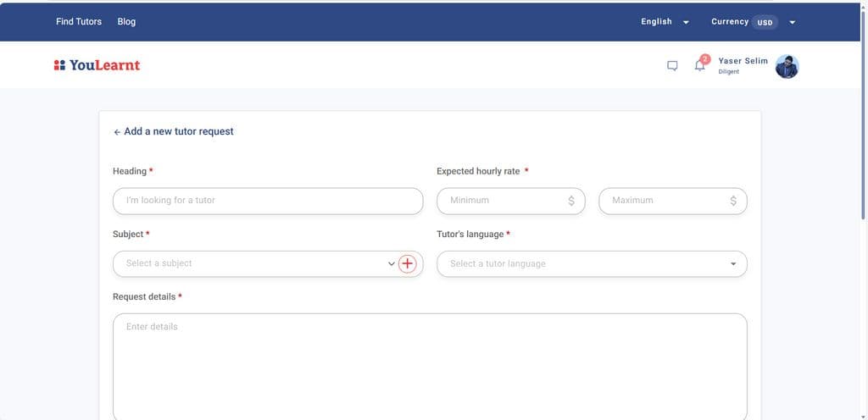Focus the Heading input field
868x420 pixels.
(268, 202)
